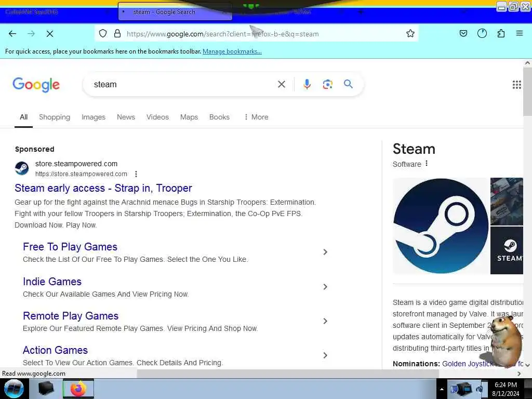Open the Steam favicon beside store.steampowered.com

point(22,168)
